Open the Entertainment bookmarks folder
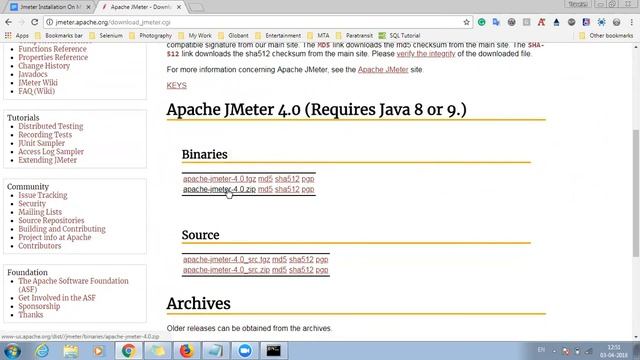640x360 pixels. [278, 36]
